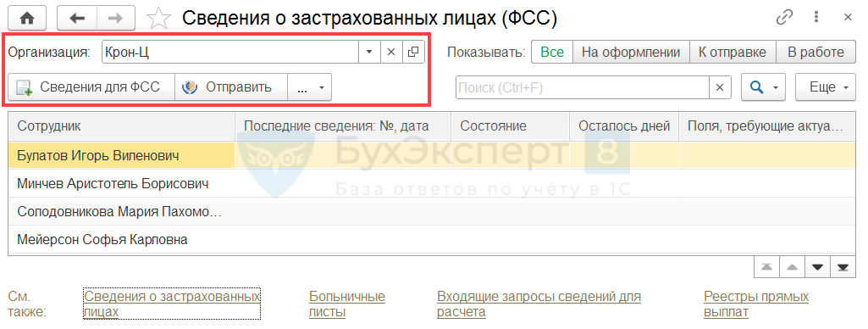The image size is (868, 329).
Task: Open the magnifier search options dropdown
Action: pyautogui.click(x=763, y=87)
